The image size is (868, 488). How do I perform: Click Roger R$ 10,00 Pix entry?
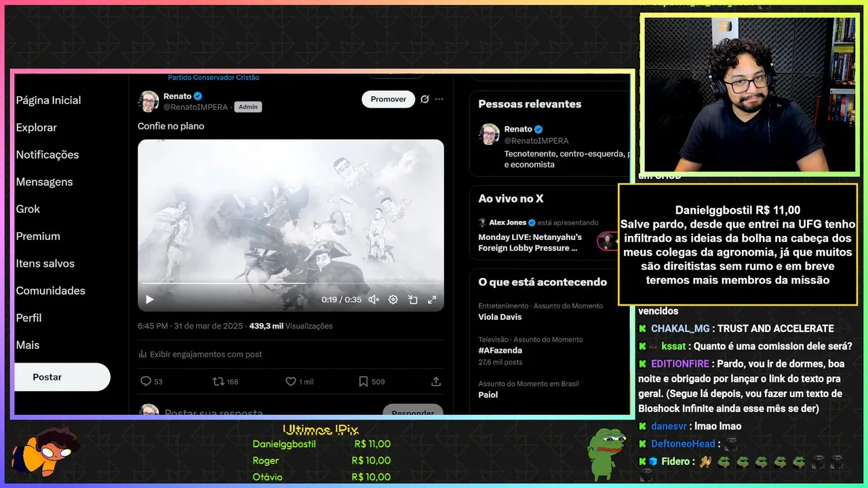click(321, 461)
